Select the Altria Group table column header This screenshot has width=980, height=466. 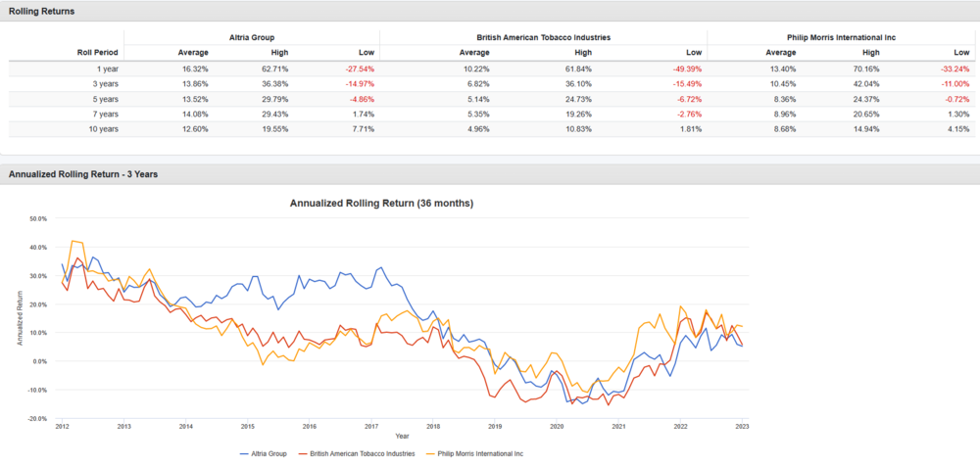250,37
